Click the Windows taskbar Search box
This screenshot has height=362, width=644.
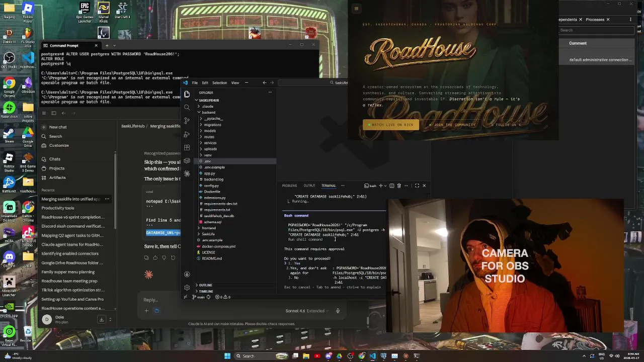coord(262,356)
